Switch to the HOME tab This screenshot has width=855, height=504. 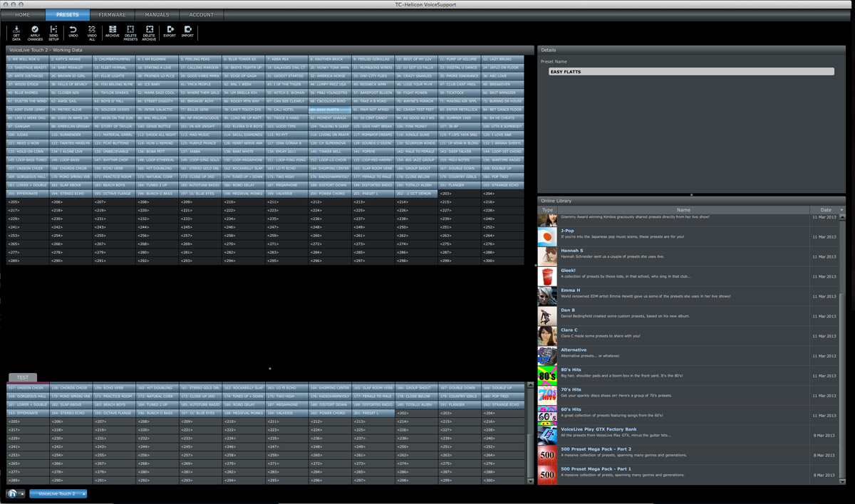23,14
